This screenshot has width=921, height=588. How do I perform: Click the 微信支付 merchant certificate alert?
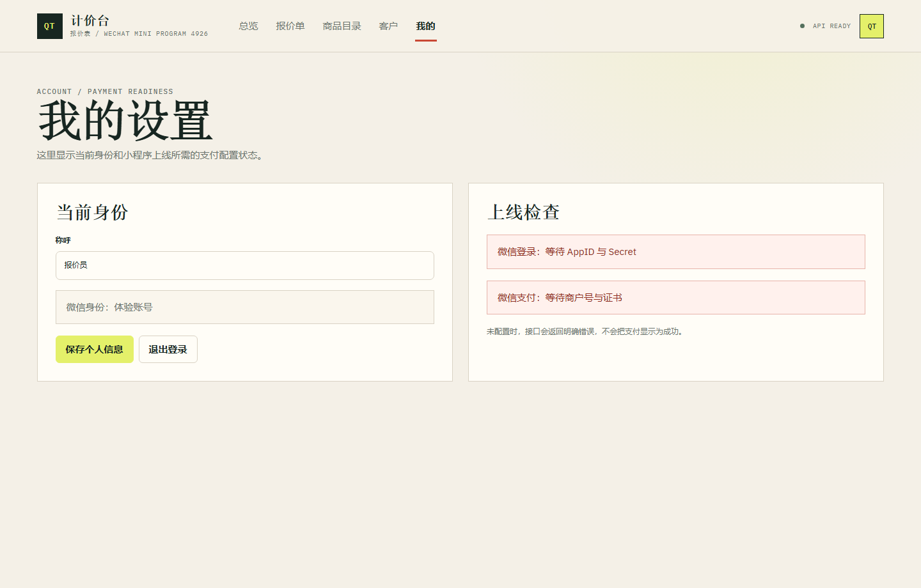(x=676, y=298)
